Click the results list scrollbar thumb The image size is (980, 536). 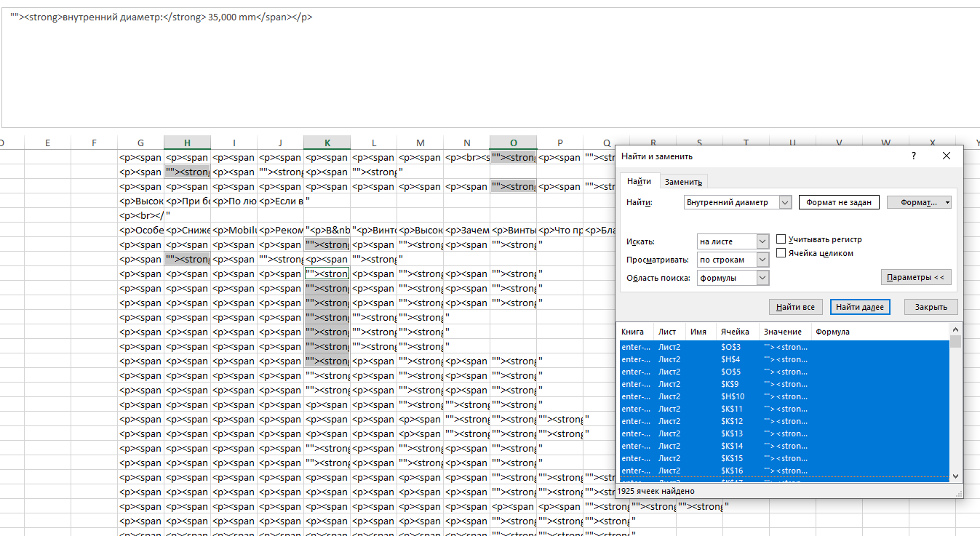click(x=956, y=341)
